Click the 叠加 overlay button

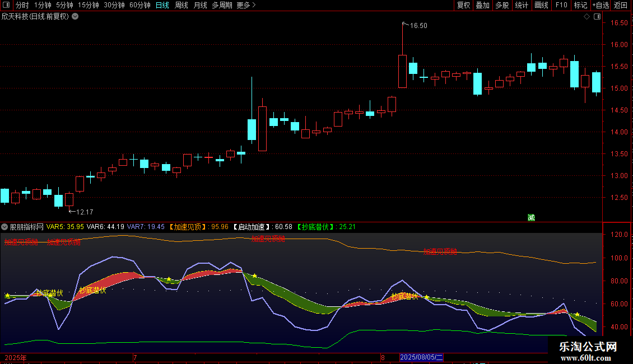tap(482, 5)
